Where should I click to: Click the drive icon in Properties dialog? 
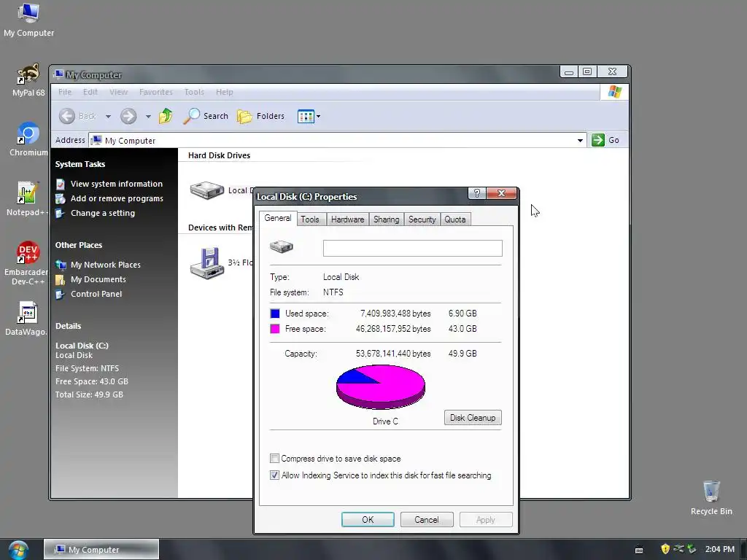pos(281,246)
